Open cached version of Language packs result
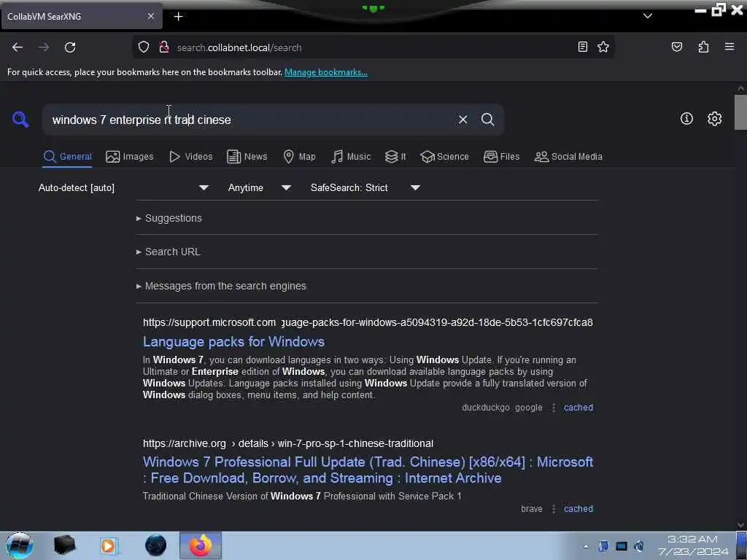This screenshot has width=747, height=560. 578,408
